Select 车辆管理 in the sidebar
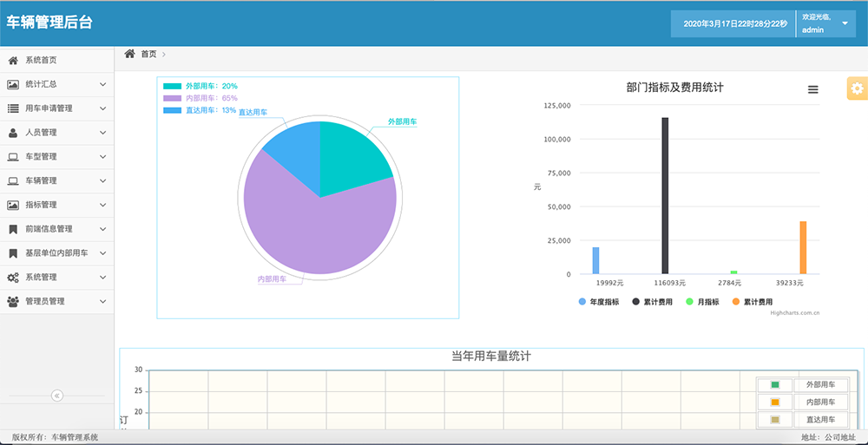The width and height of the screenshot is (868, 445). click(x=57, y=181)
